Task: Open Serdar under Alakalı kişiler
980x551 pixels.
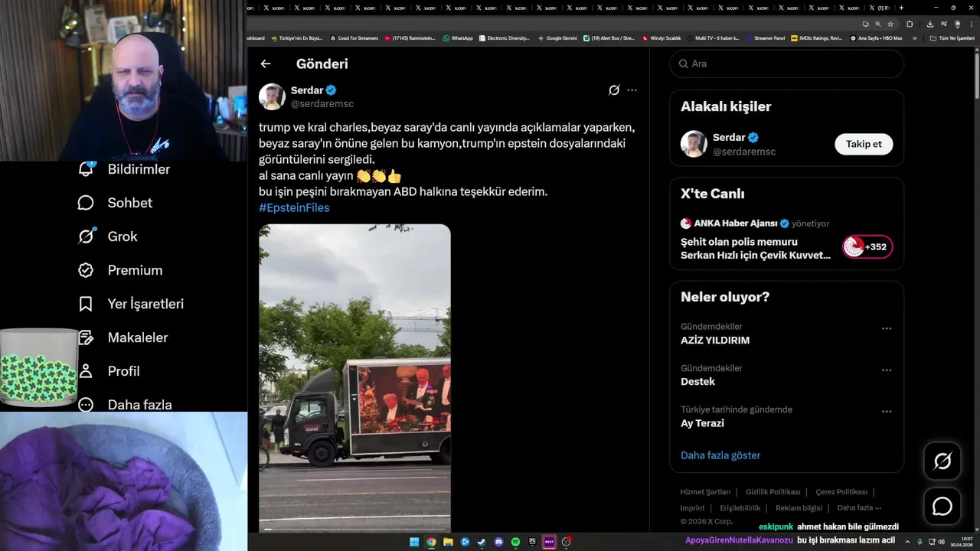Action: (x=728, y=138)
